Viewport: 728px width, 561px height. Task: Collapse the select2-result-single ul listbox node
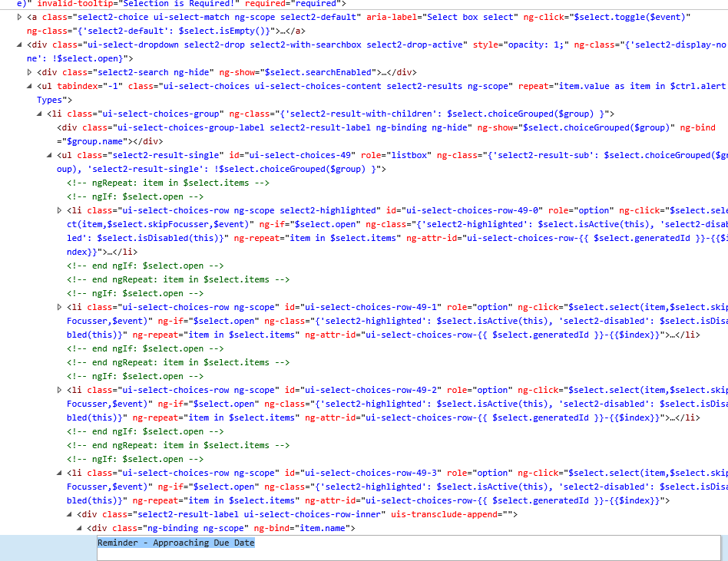(49, 156)
